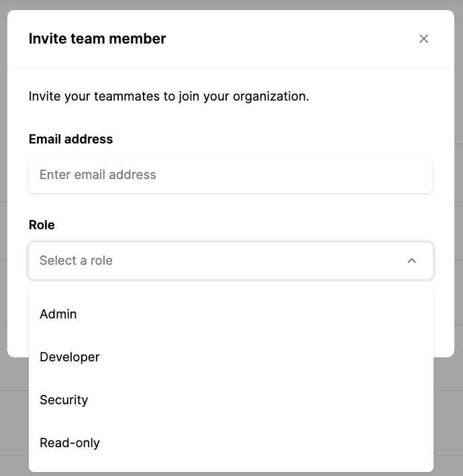This screenshot has height=476, width=463.
Task: Choose the Admin role option
Action: pos(231,314)
